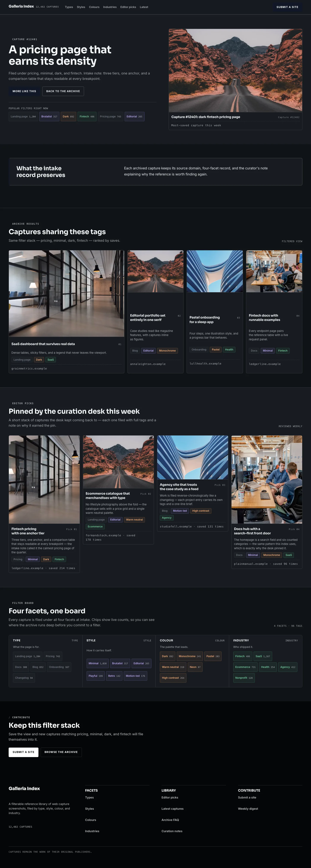Toggle the Onboarding 167 type filter
The width and height of the screenshot is (311, 868).
59,667
